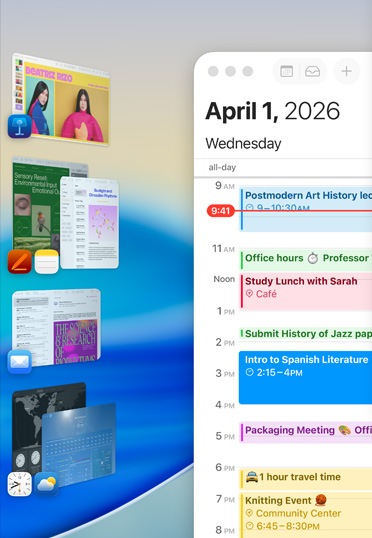
Task: Open the Weather app icon in Stage Manager
Action: pos(46,484)
